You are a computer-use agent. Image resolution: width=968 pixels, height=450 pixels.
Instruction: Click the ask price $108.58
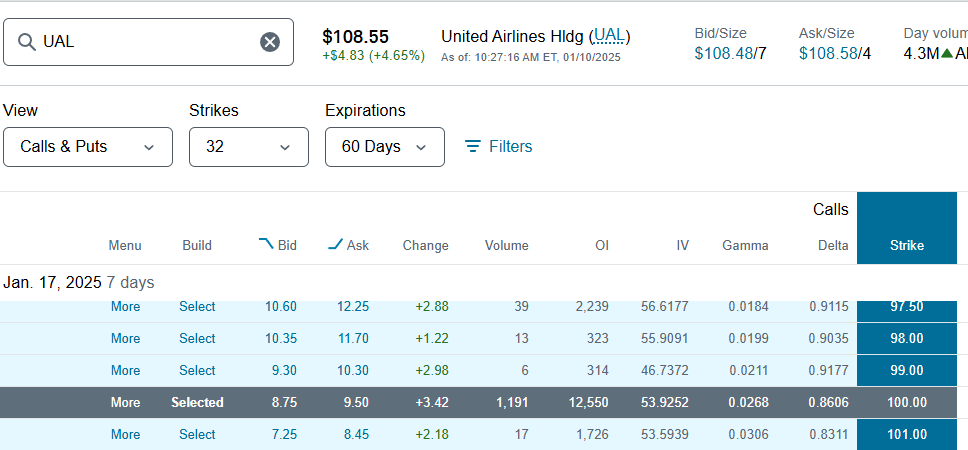click(x=828, y=54)
